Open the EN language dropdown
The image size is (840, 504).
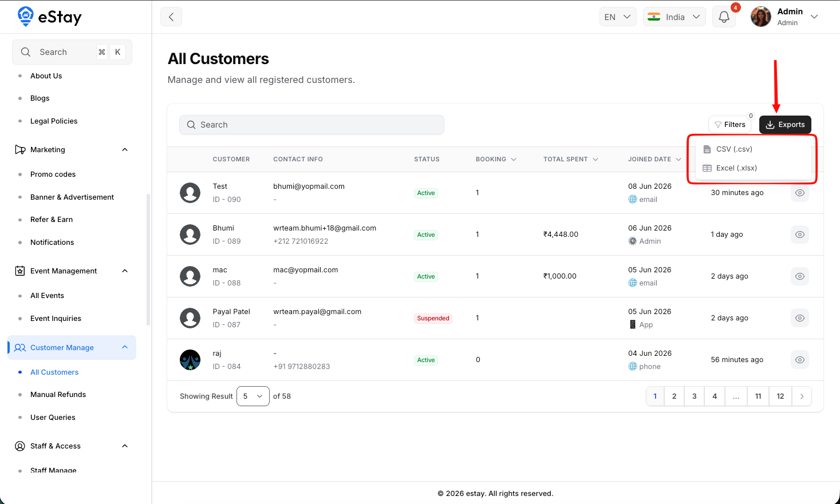[x=617, y=17]
